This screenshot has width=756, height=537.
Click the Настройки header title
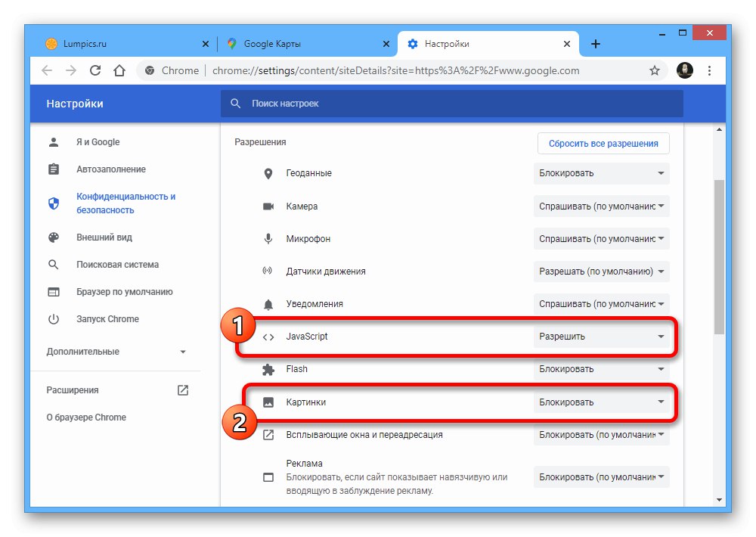(x=75, y=104)
